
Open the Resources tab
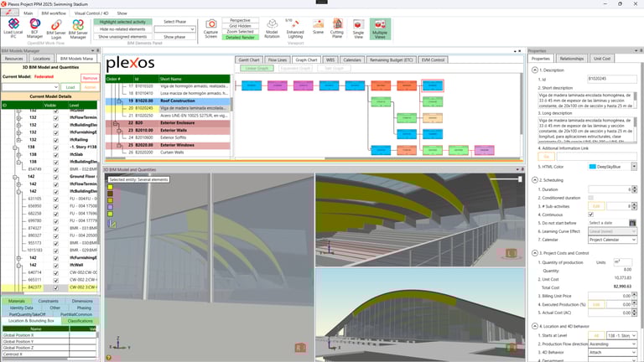coord(14,59)
